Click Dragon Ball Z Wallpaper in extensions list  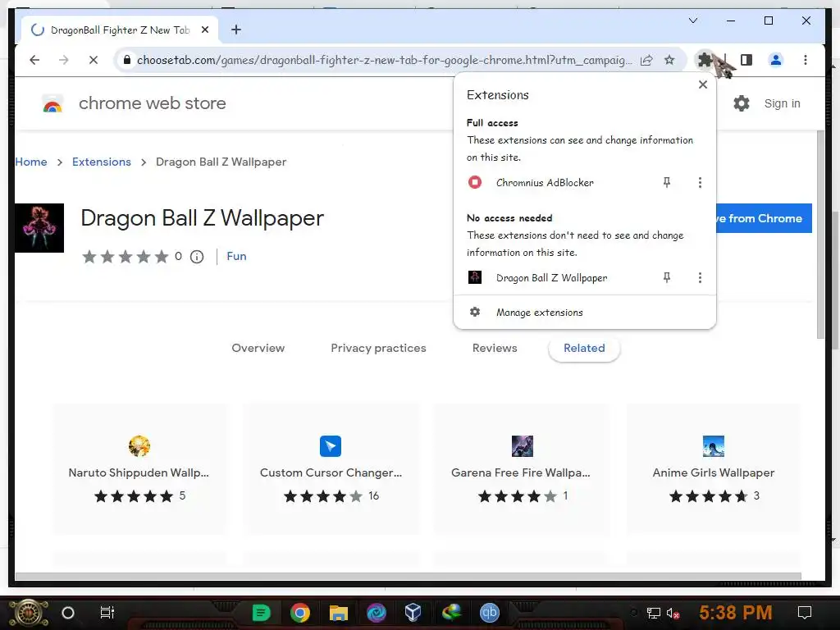tap(551, 277)
